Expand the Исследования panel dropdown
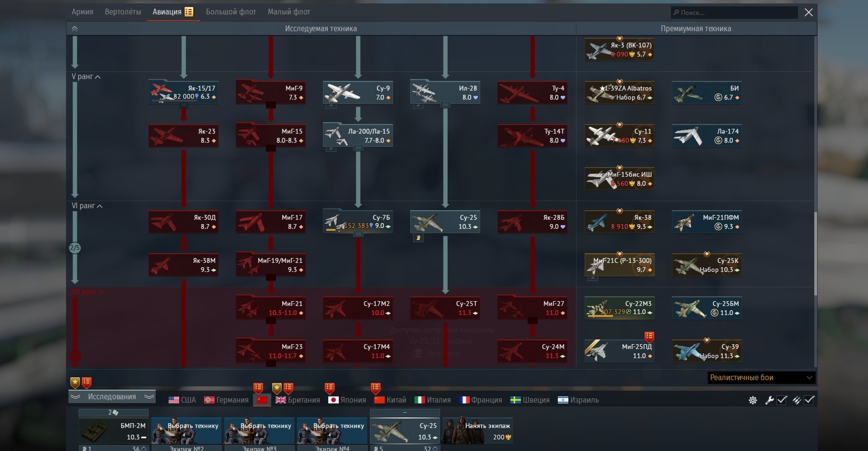Screen dimensions: 868x451 [x=112, y=396]
